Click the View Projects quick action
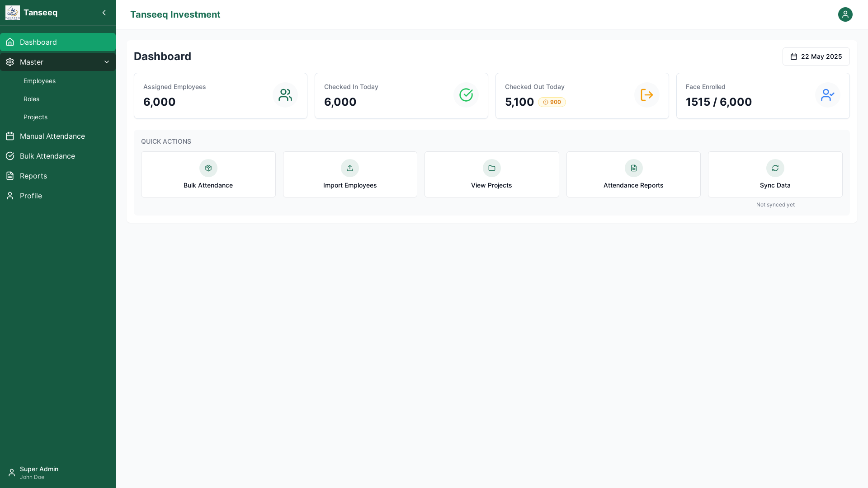868x488 pixels. pos(492,174)
